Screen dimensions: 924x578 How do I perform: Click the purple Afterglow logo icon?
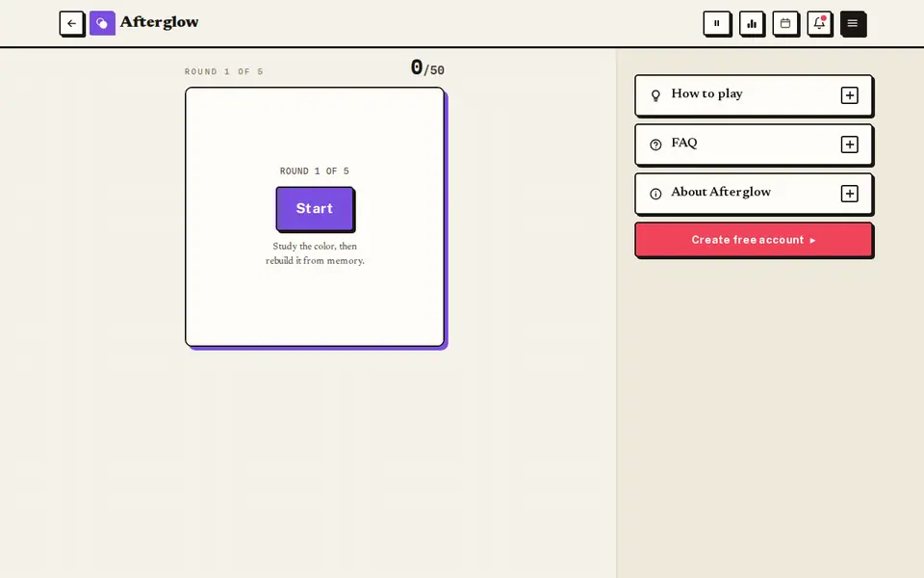(x=102, y=23)
